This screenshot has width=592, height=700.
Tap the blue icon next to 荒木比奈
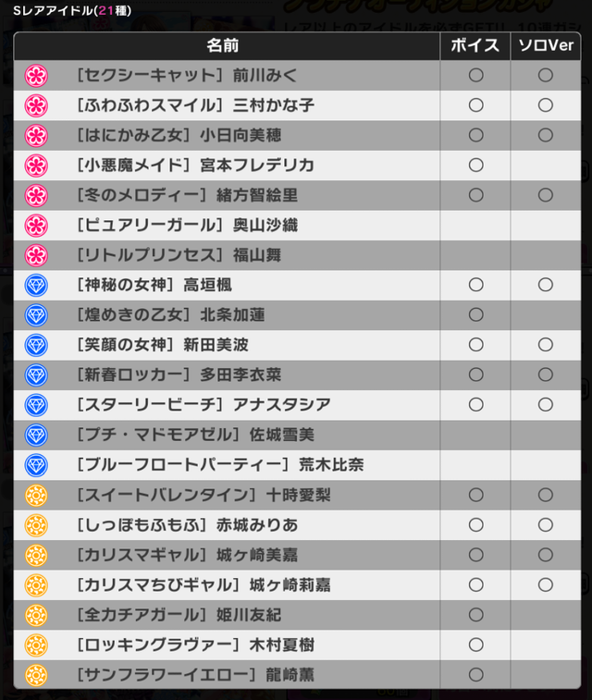click(36, 464)
